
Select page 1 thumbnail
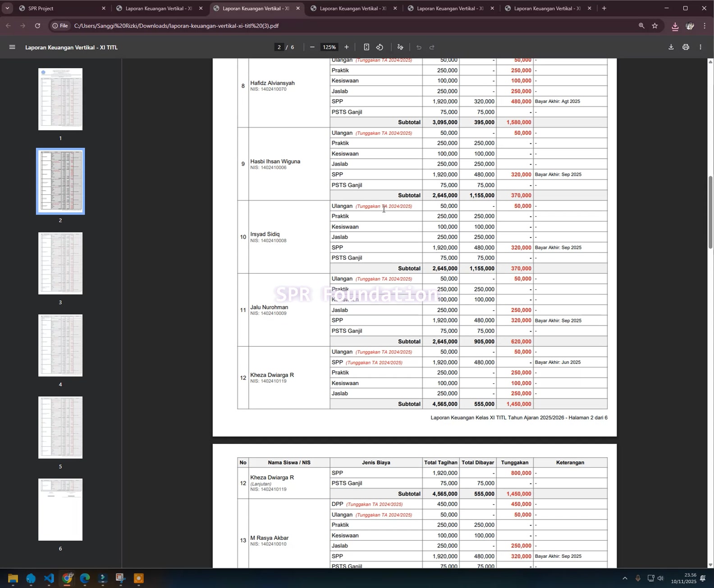60,99
